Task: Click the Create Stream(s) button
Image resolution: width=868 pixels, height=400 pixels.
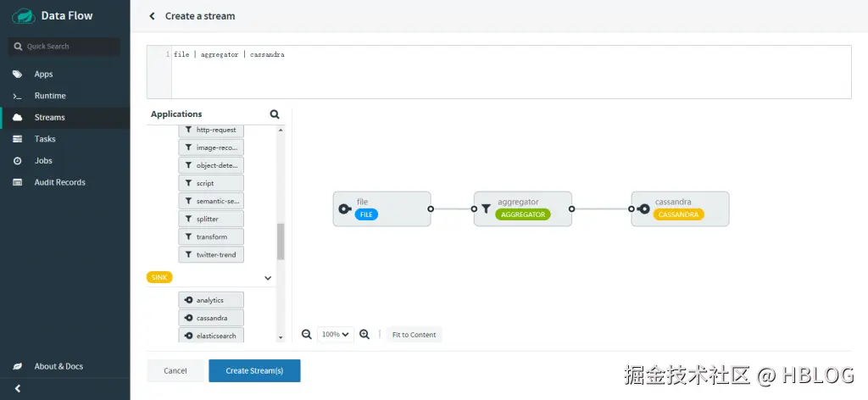Action: coord(254,370)
